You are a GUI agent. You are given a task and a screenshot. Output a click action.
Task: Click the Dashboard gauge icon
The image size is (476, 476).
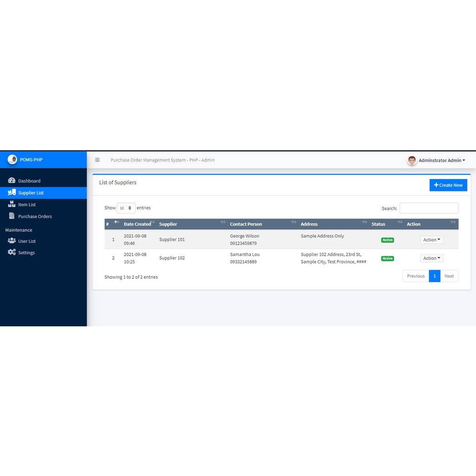12,181
